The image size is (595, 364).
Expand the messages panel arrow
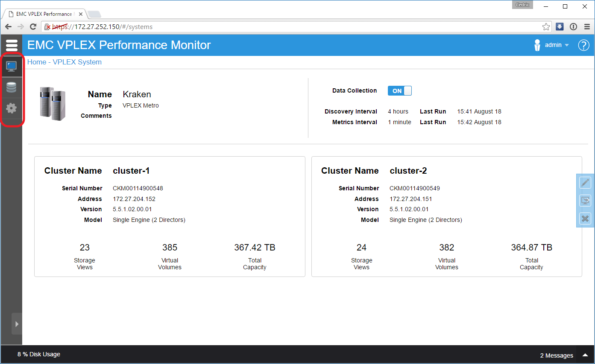tap(584, 355)
